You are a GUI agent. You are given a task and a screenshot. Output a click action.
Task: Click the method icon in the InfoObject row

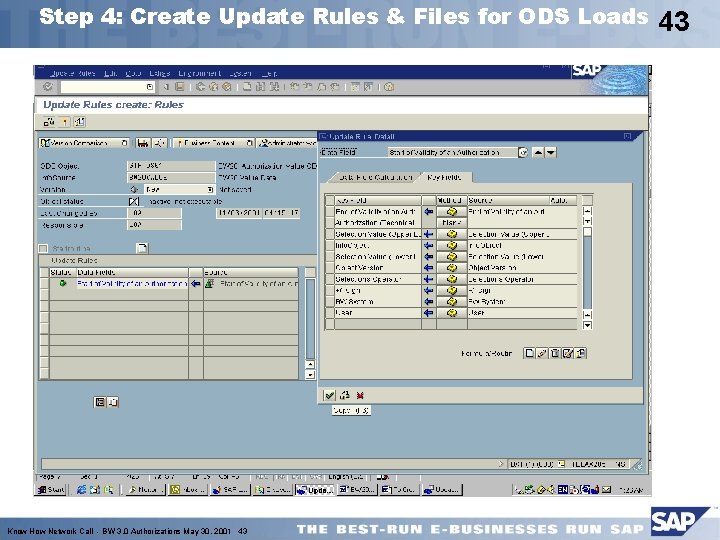coord(451,245)
